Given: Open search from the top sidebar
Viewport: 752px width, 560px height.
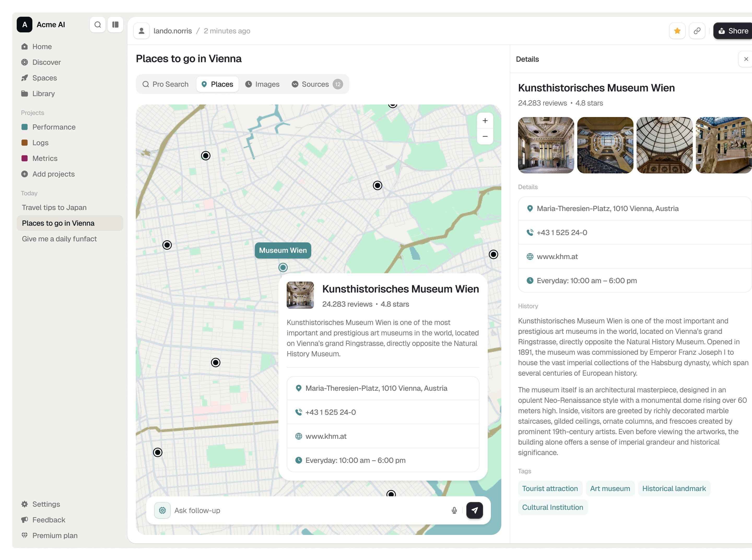Looking at the screenshot, I should (x=98, y=24).
